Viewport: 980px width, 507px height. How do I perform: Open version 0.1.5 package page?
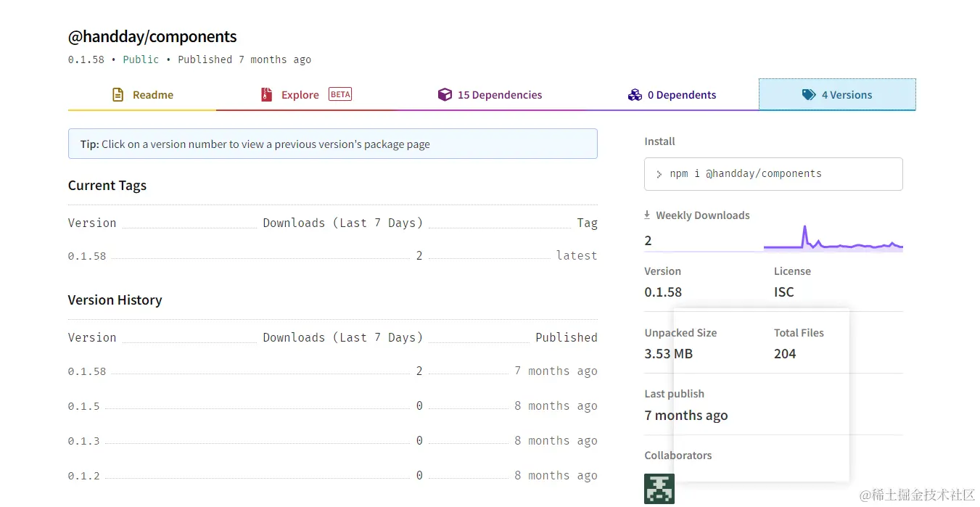(84, 406)
